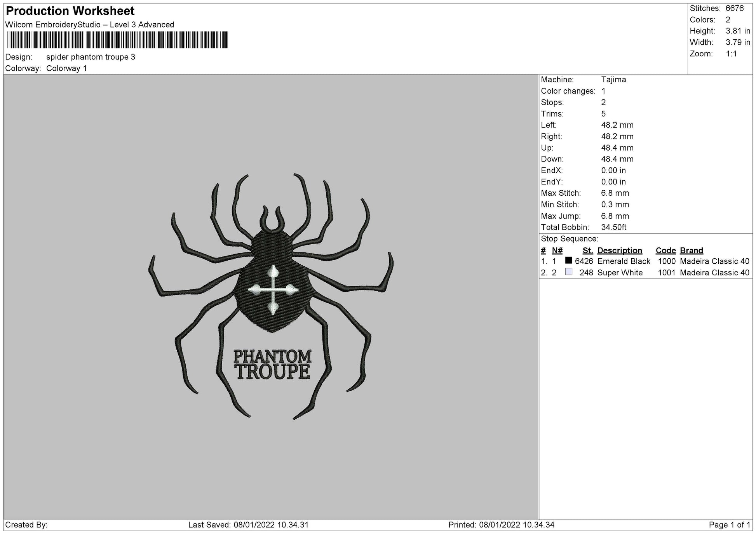Screen dimensions: 756x534
Task: Click the Machine value 'Tajima'
Action: coord(614,80)
